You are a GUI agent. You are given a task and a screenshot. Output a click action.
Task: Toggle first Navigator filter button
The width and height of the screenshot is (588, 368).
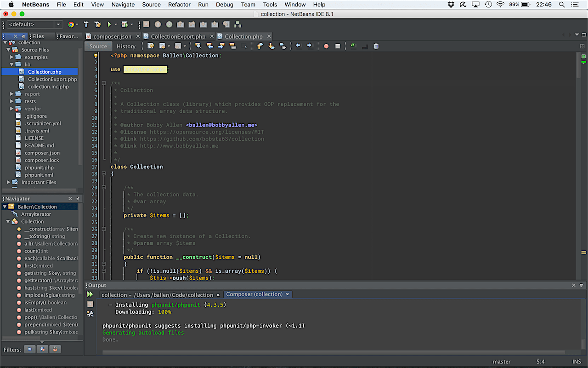[30, 349]
